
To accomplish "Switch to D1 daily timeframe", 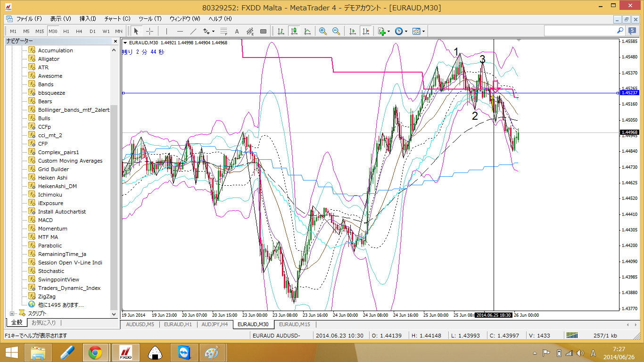I will point(92,32).
